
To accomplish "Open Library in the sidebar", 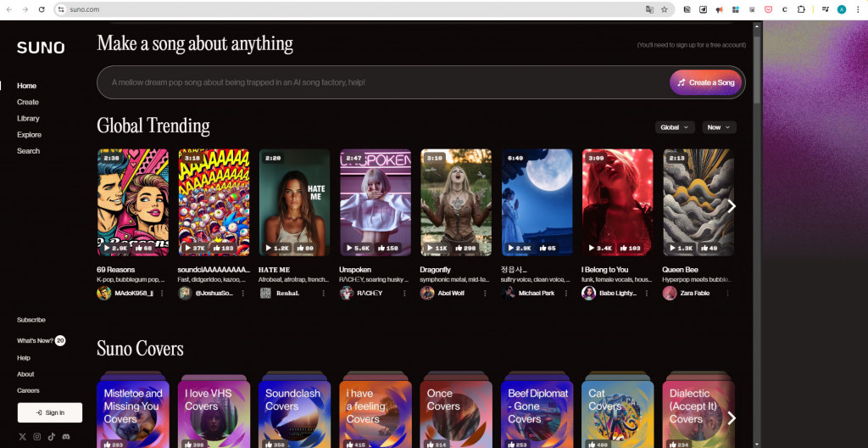I will pyautogui.click(x=28, y=118).
